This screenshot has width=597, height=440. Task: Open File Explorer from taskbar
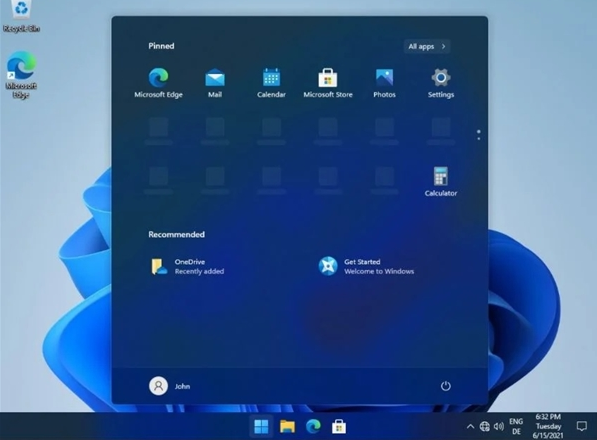[287, 426]
